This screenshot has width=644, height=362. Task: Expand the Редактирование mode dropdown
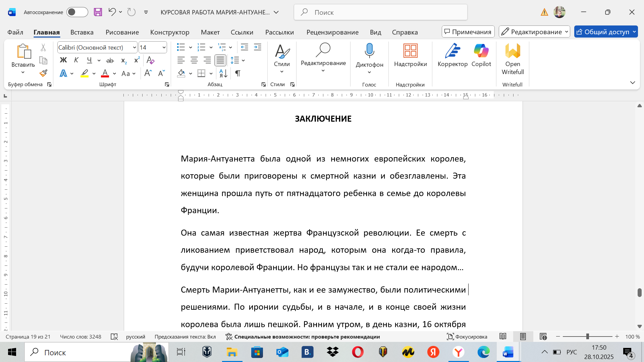coord(534,32)
